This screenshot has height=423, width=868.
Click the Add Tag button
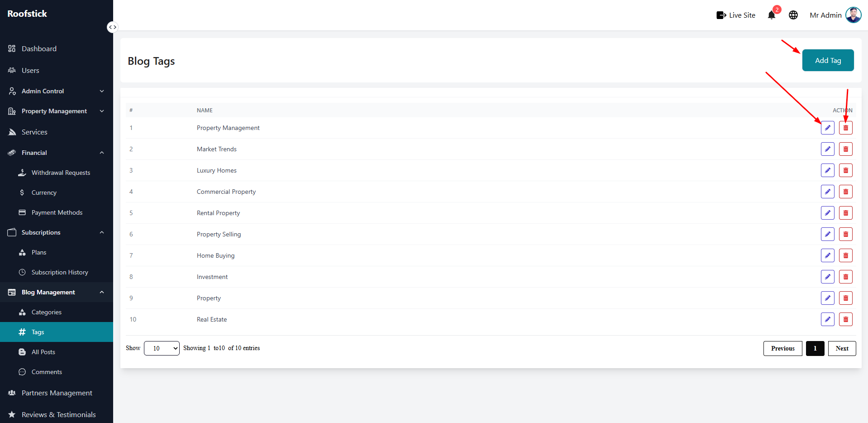point(828,60)
